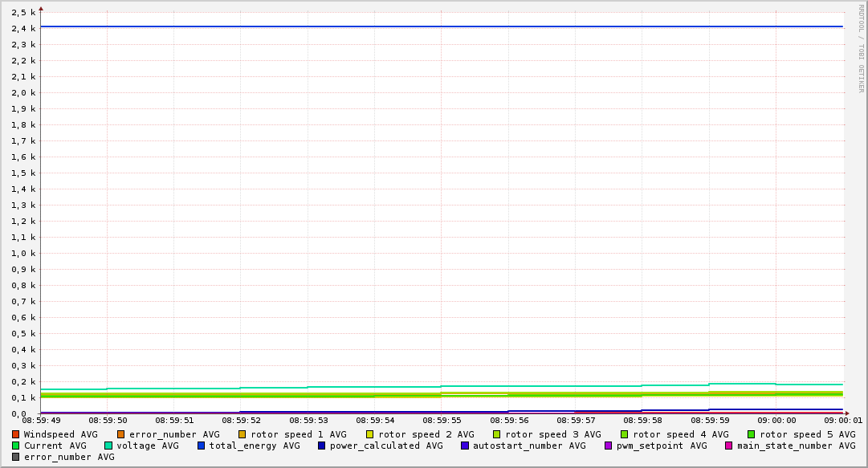Viewport: 868px width, 468px height.
Task: Select the green Current AVG legend swatch
Action: 16,446
